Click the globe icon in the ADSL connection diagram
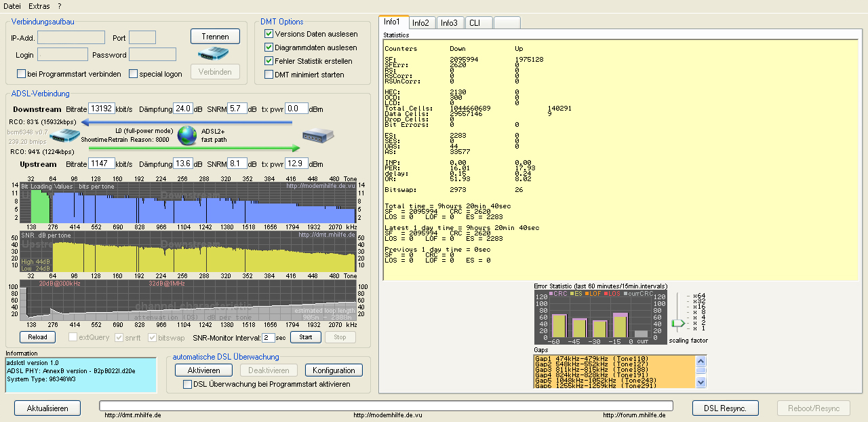 pyautogui.click(x=188, y=135)
